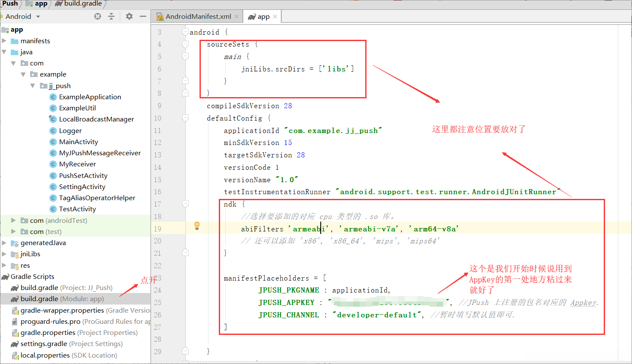Click the jniLibs folder icon

(x=15, y=254)
